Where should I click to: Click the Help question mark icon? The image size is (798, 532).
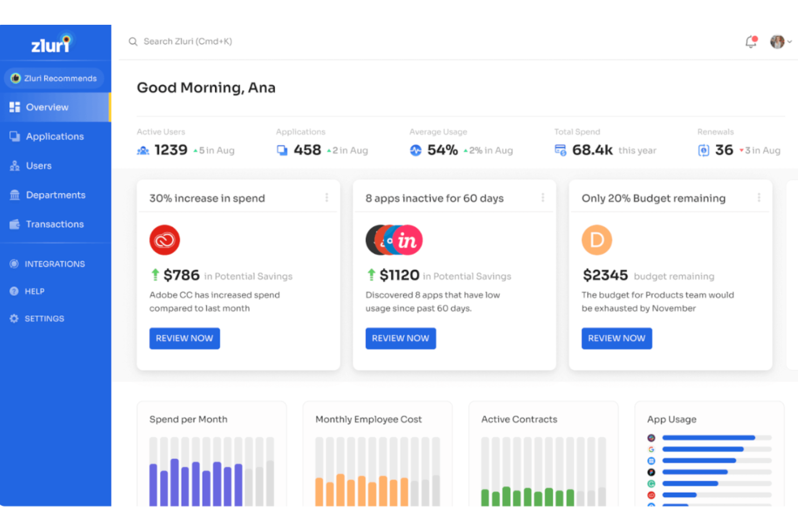click(x=13, y=291)
